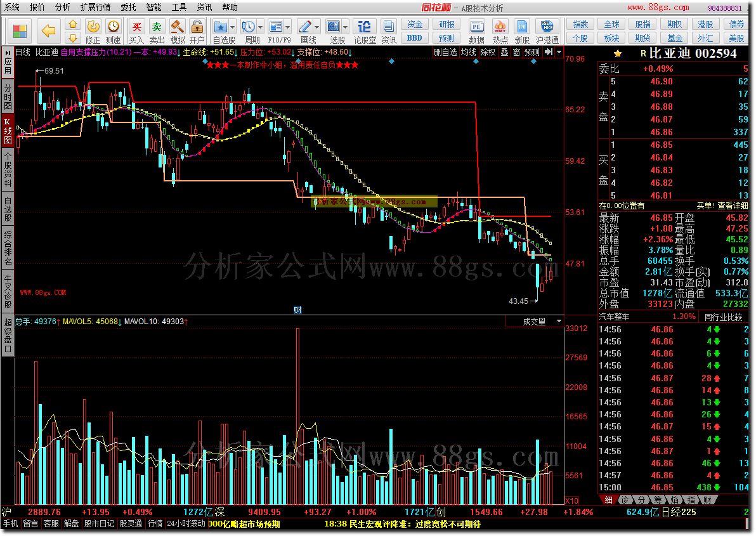The width and height of the screenshot is (756, 536).
Task: Switch to 个股资料 sidebar tab
Action: (x=7, y=169)
